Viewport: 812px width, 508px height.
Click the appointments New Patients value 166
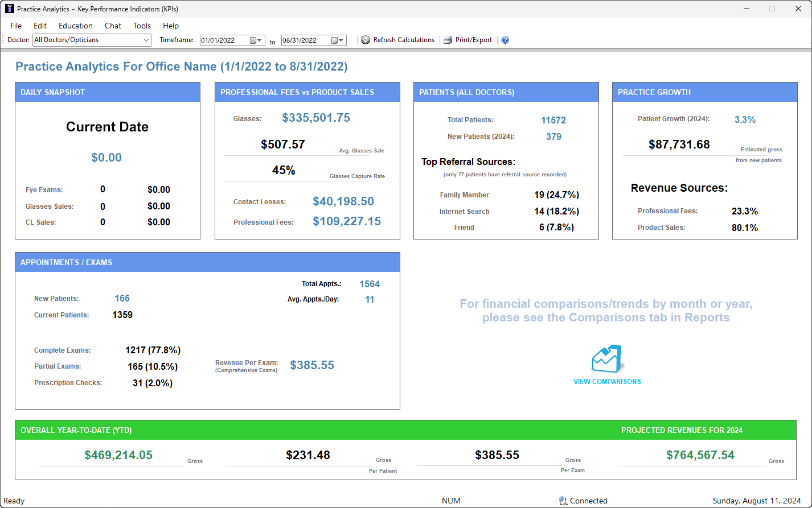122,298
